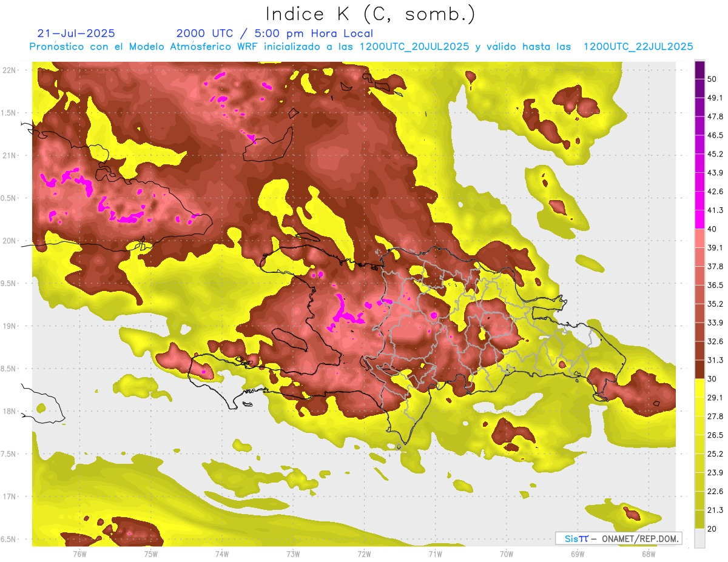Click the gray colorbar segment below 20
The image size is (728, 562).
click(699, 538)
